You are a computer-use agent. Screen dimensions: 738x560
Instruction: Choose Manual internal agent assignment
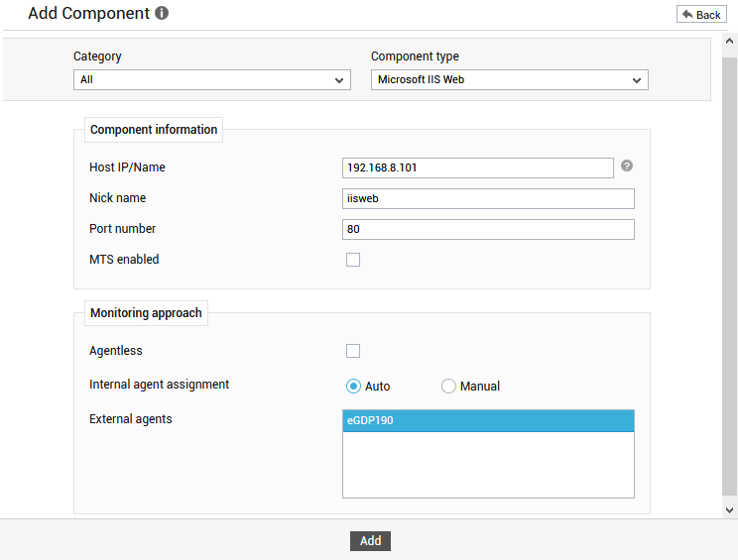coord(448,386)
